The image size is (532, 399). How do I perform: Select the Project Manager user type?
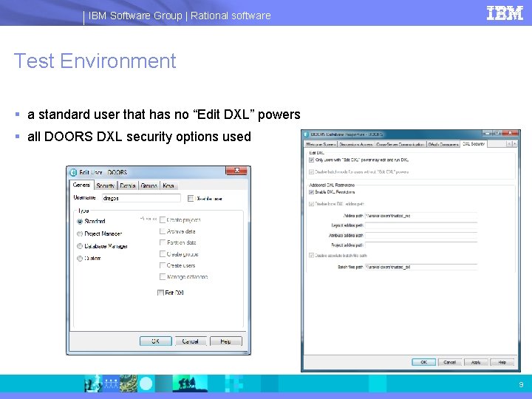[80, 233]
